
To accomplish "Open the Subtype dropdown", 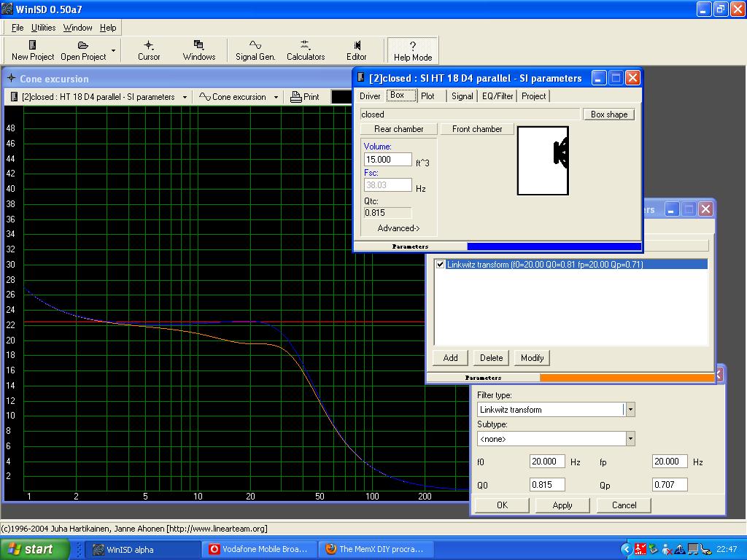I will [x=630, y=438].
